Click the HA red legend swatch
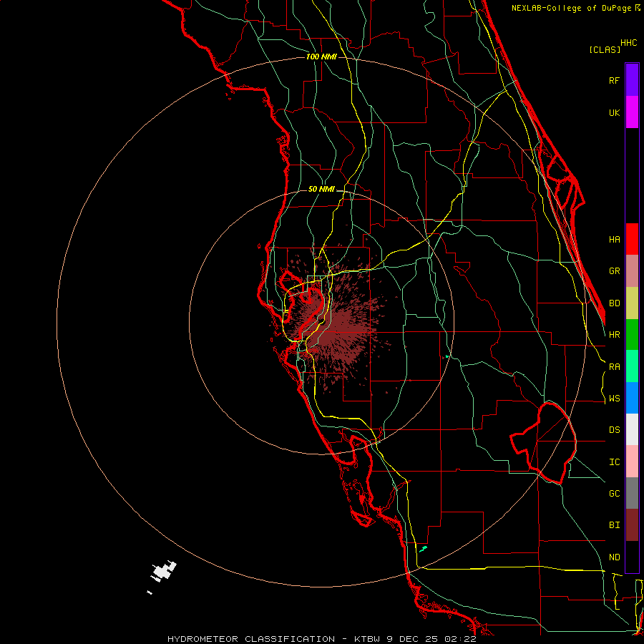 tap(632, 239)
